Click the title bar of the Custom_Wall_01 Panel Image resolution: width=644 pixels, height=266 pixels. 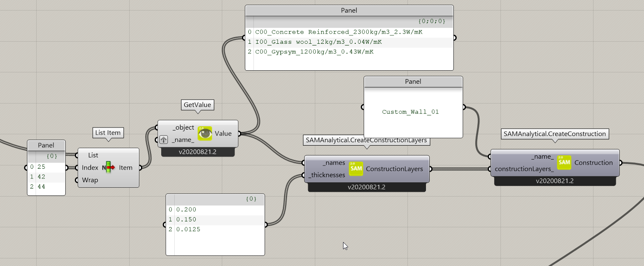pos(413,82)
